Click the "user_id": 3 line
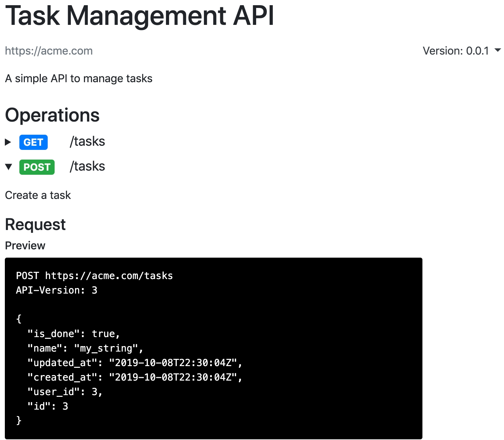 click(x=65, y=392)
